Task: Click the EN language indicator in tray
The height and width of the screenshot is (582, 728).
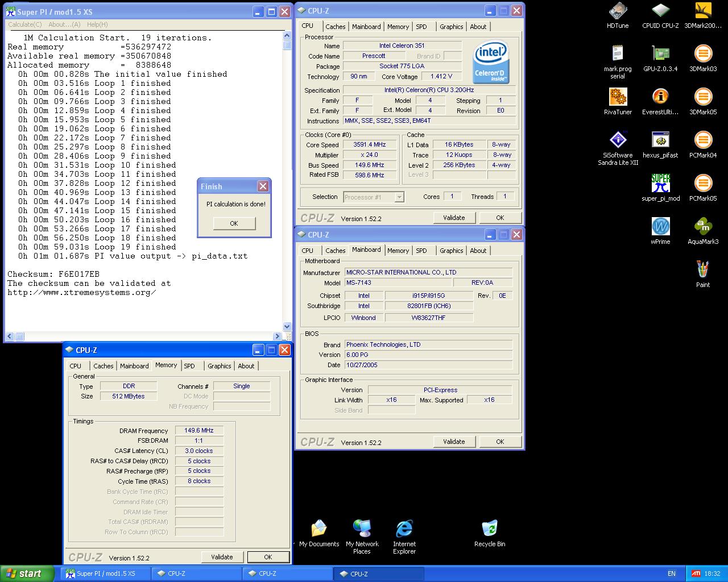Action: tap(672, 573)
